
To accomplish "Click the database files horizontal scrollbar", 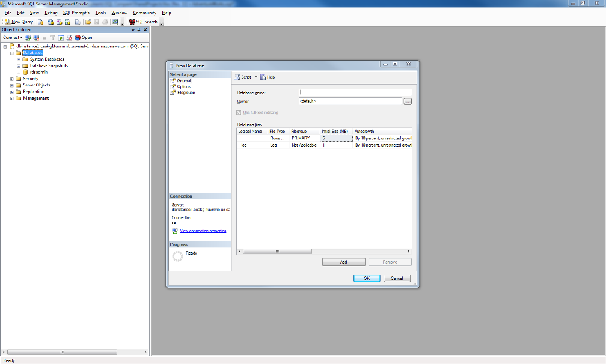I will click(x=277, y=252).
